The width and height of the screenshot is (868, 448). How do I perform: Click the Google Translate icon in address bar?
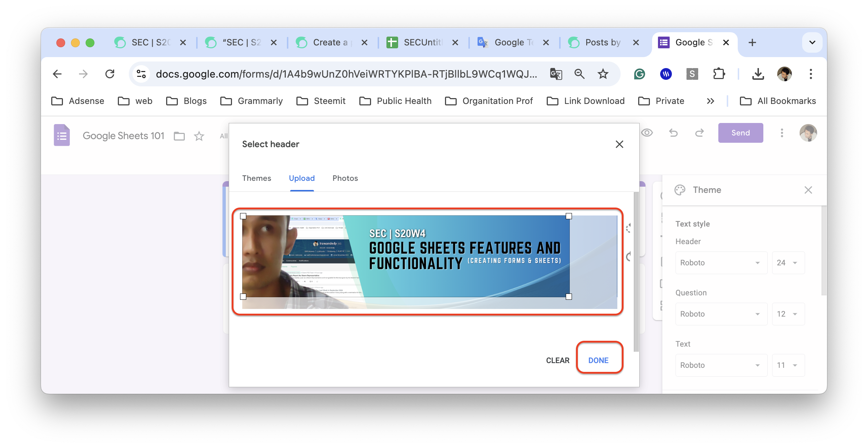tap(556, 74)
